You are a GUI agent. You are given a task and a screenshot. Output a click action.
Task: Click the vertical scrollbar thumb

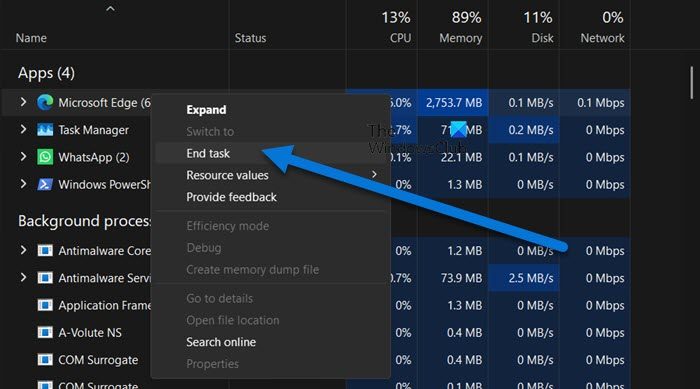coord(692,83)
